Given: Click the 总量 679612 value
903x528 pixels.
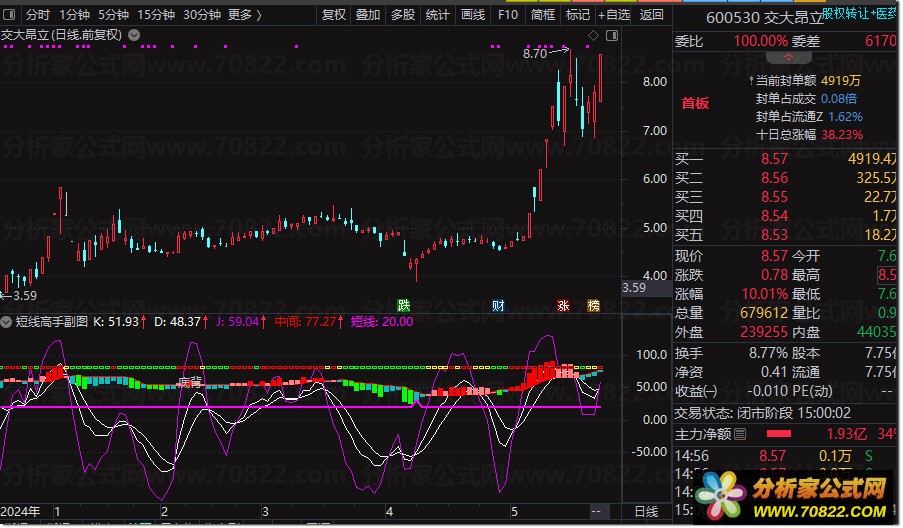Looking at the screenshot, I should pyautogui.click(x=764, y=313).
